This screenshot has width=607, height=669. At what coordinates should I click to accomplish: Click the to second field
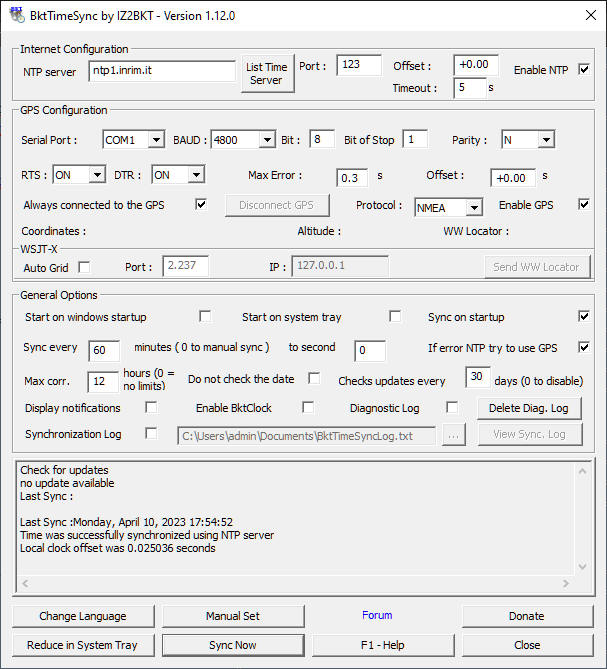click(370, 350)
